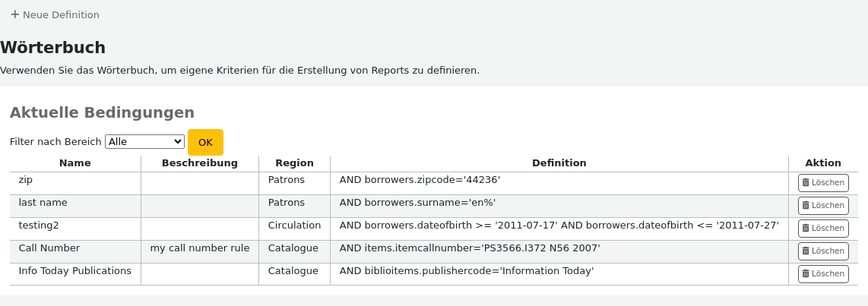
Task: Click trash icon in the zip row
Action: click(806, 182)
